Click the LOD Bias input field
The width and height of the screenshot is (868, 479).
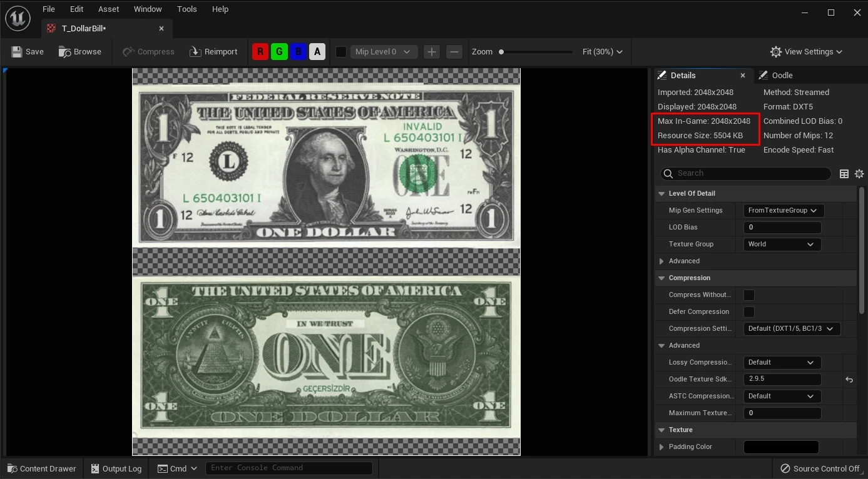(782, 228)
